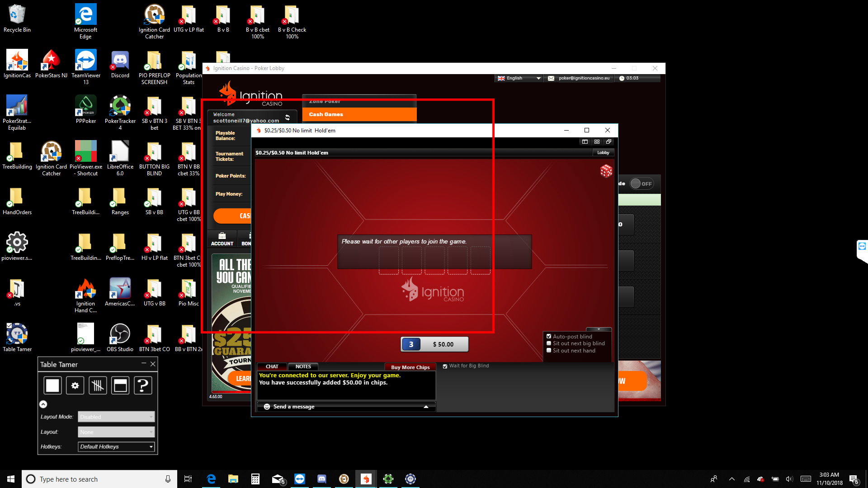Open Table Tamer settings gear
The height and width of the screenshot is (488, 868).
pyautogui.click(x=75, y=385)
